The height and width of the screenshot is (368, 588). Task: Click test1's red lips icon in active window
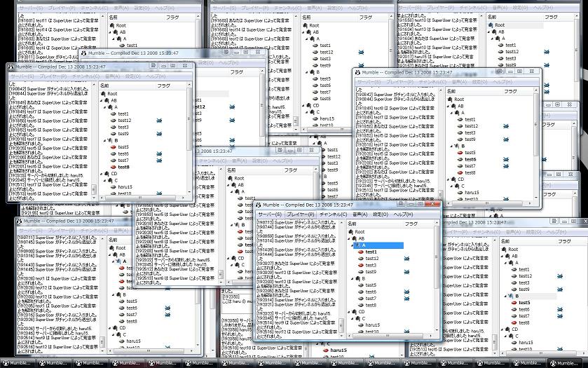(x=361, y=252)
